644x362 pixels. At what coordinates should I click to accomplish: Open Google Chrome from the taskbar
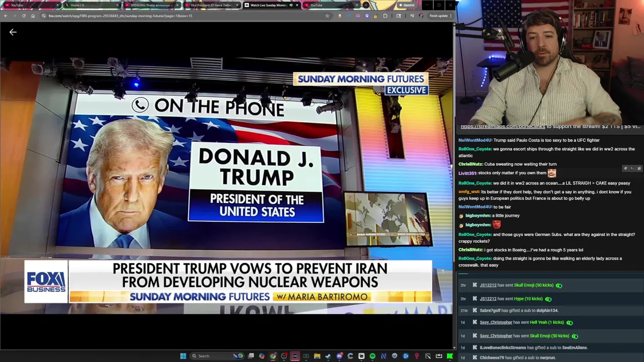[x=273, y=356]
